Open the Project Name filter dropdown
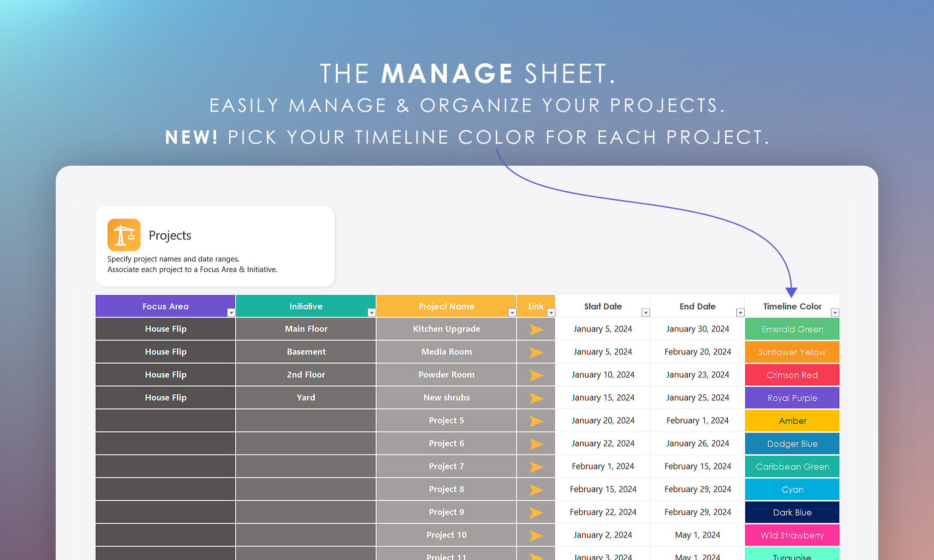Screen dimensions: 934x560 tap(512, 313)
